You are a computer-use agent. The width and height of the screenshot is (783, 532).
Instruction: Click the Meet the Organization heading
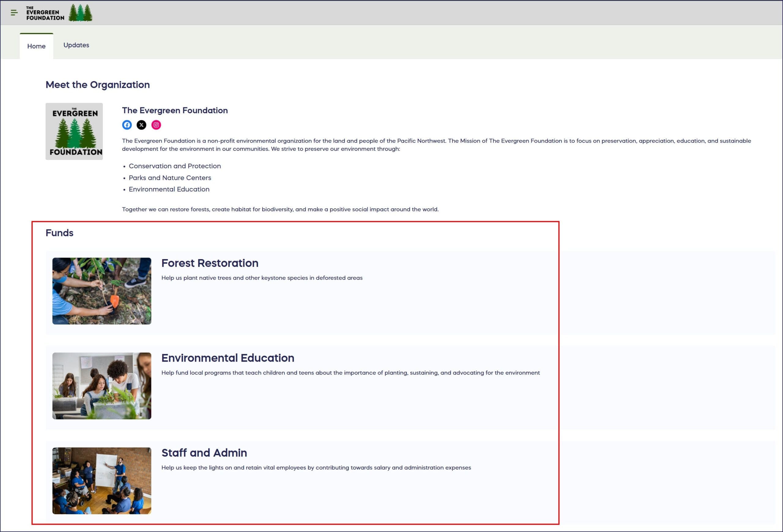coord(97,85)
